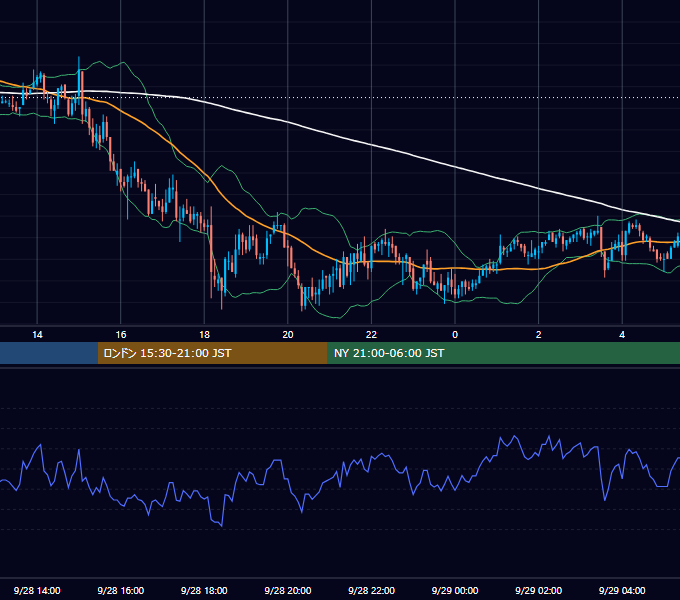Click the 14 hour axis label

[x=37, y=335]
